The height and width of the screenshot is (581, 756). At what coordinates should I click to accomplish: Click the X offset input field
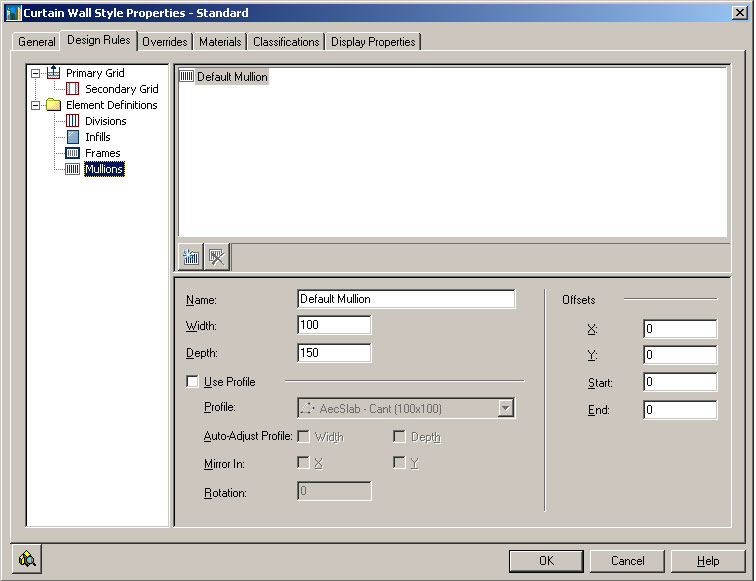680,329
